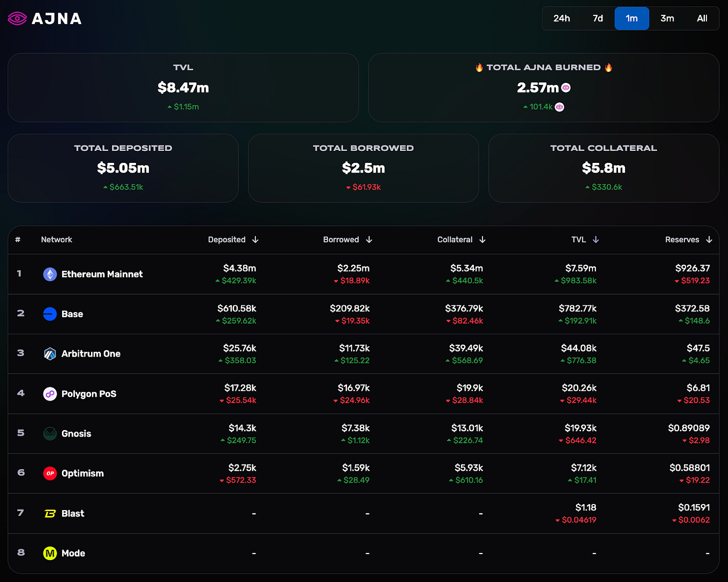Select the 24h time range

click(561, 18)
